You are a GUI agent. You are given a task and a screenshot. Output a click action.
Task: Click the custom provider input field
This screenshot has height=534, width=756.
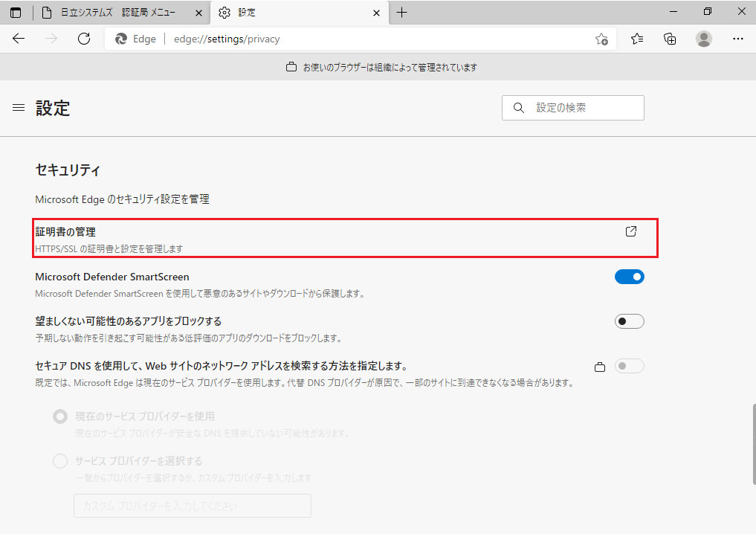192,506
